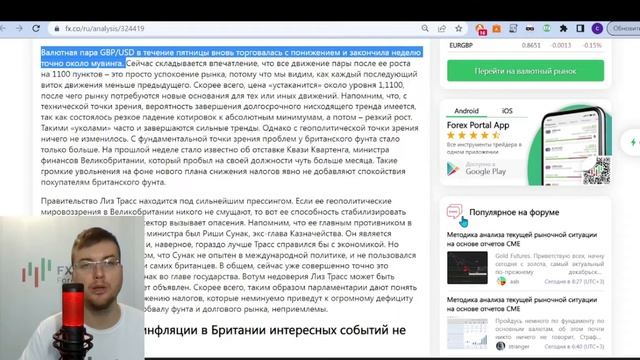Click the Forex Portal App title
The width and height of the screenshot is (640, 360).
click(478, 125)
